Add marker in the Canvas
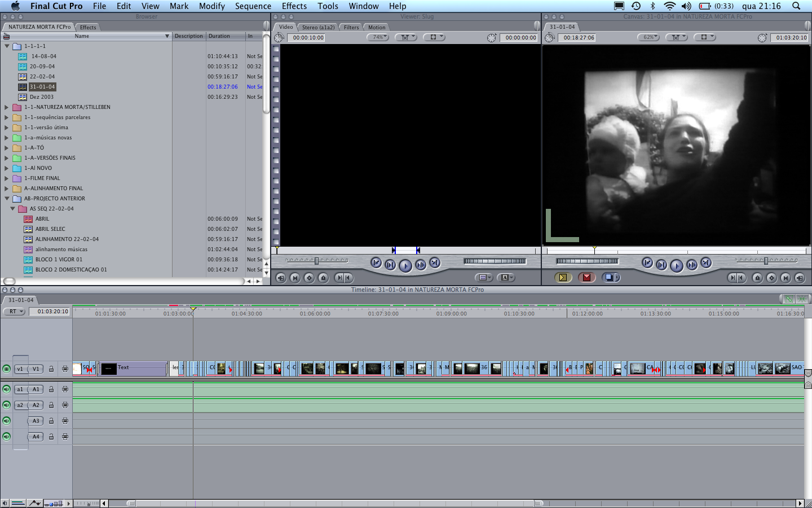812x508 pixels. (x=757, y=278)
